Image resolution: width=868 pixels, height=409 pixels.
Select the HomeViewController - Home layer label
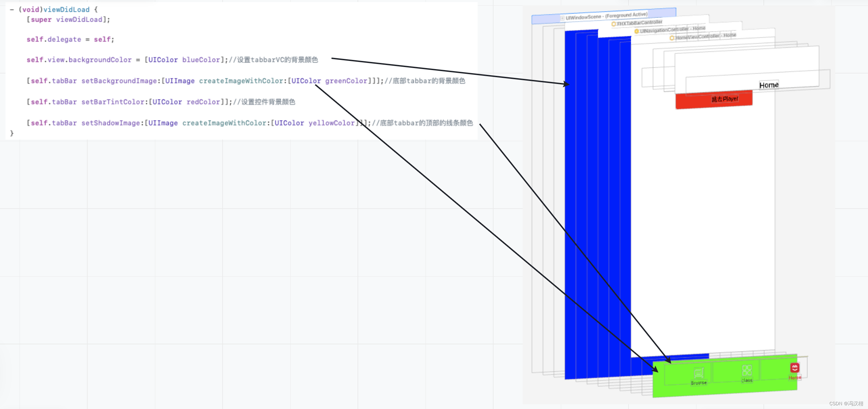(x=706, y=36)
